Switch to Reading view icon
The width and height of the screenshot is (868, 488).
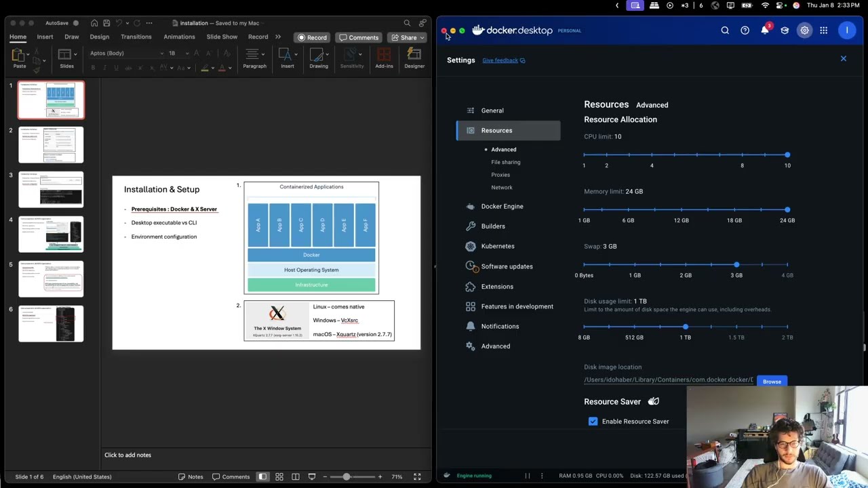tap(296, 476)
